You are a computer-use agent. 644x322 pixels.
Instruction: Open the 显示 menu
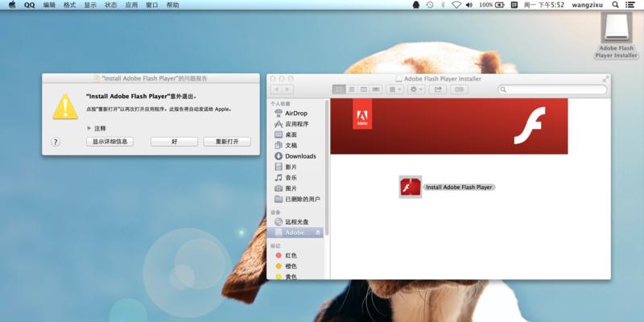point(90,5)
